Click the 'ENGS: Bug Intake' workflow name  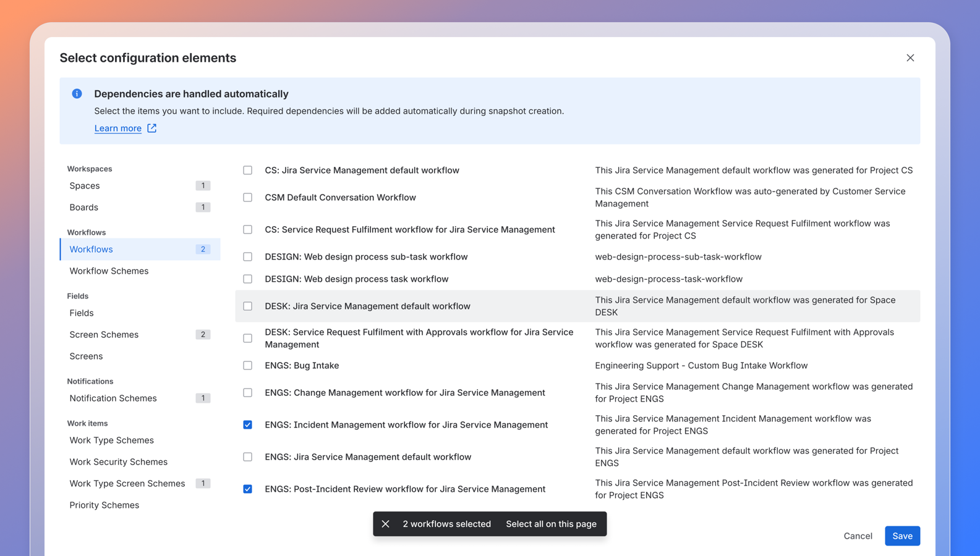(302, 366)
